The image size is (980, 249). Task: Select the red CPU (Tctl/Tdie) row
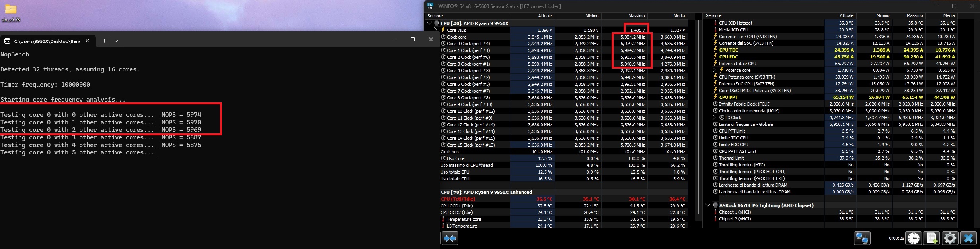(x=564, y=199)
